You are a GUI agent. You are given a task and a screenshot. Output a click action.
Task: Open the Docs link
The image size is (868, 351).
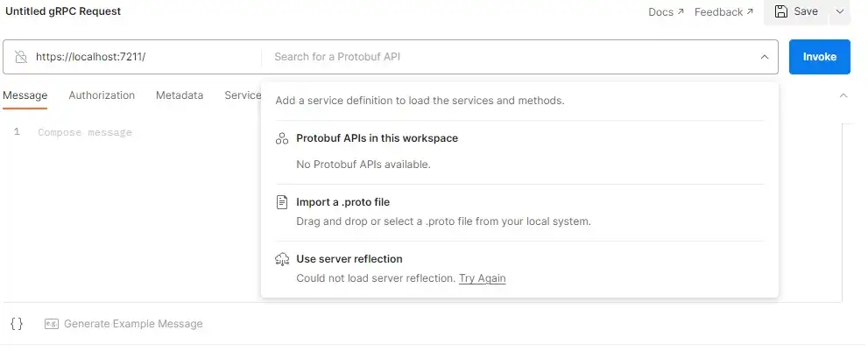665,12
